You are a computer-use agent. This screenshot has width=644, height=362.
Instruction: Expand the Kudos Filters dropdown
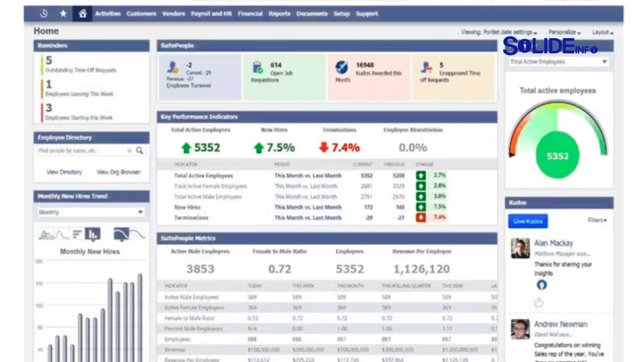click(x=597, y=220)
